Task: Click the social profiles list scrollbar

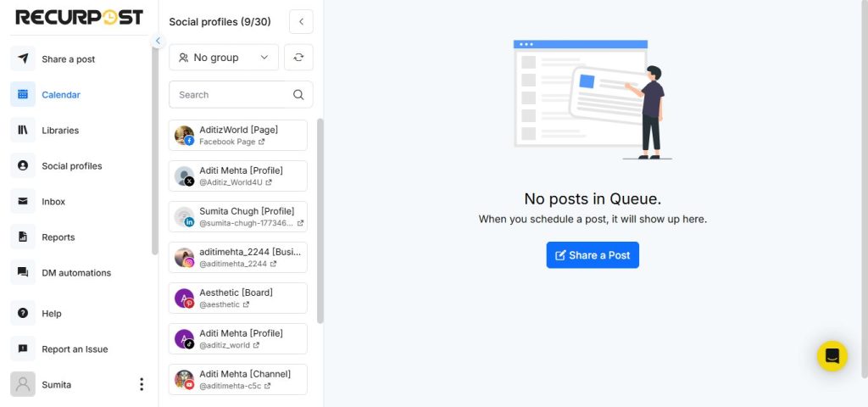Action: [x=320, y=221]
